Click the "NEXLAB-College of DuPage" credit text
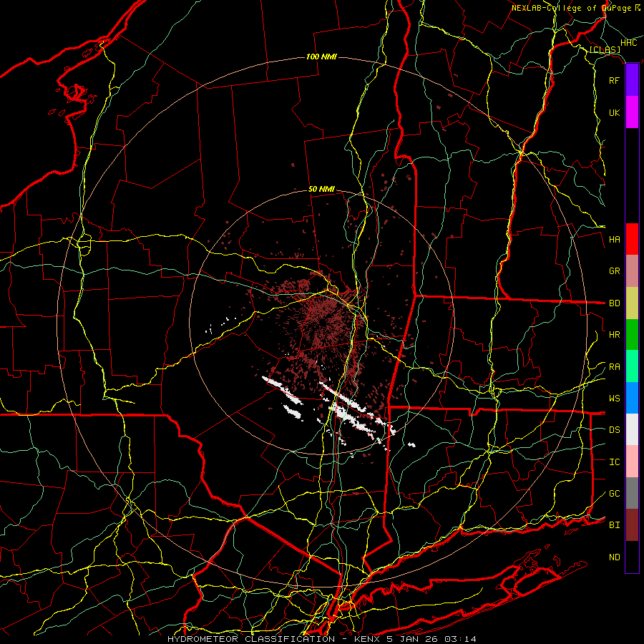 (x=572, y=8)
